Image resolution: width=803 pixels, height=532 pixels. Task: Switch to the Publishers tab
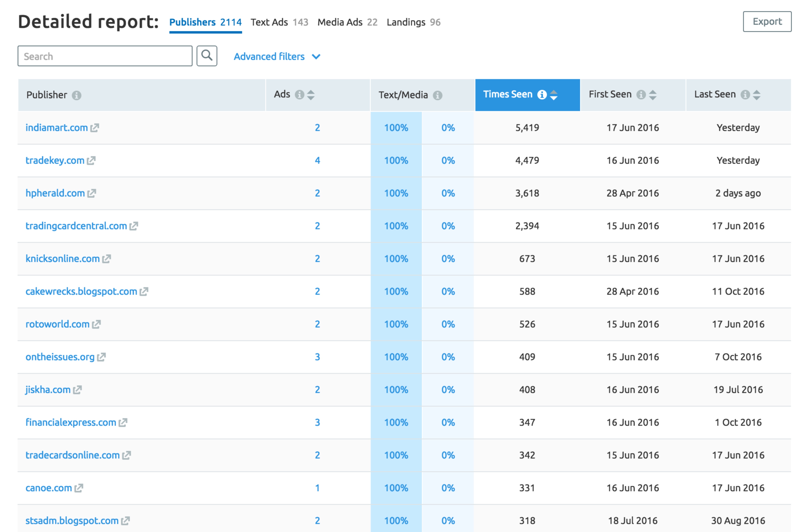[x=205, y=22]
